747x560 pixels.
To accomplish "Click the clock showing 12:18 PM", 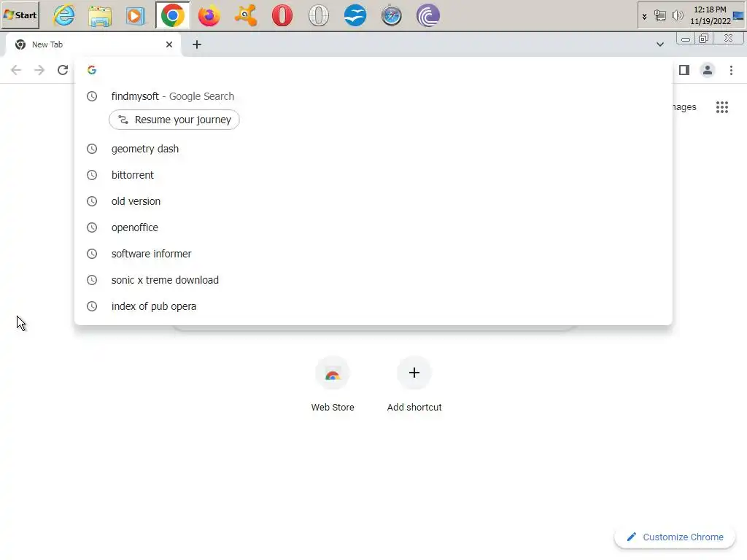I will 710,15.
